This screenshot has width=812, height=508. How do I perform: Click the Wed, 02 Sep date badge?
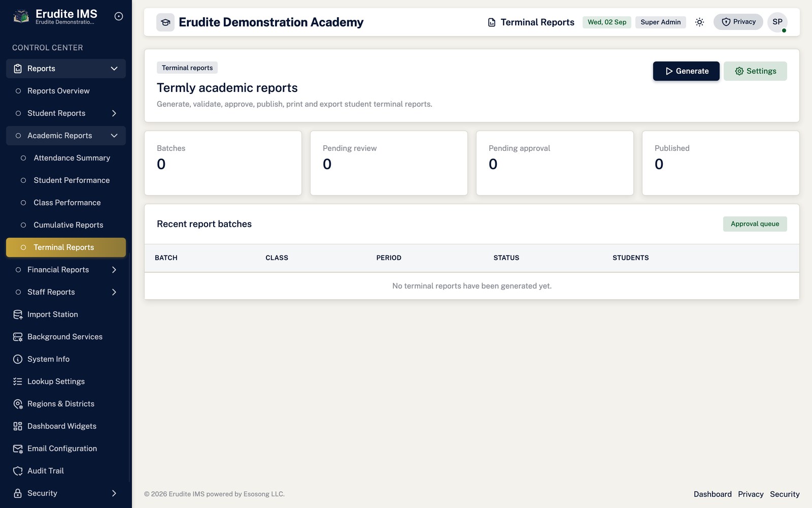pyautogui.click(x=607, y=22)
